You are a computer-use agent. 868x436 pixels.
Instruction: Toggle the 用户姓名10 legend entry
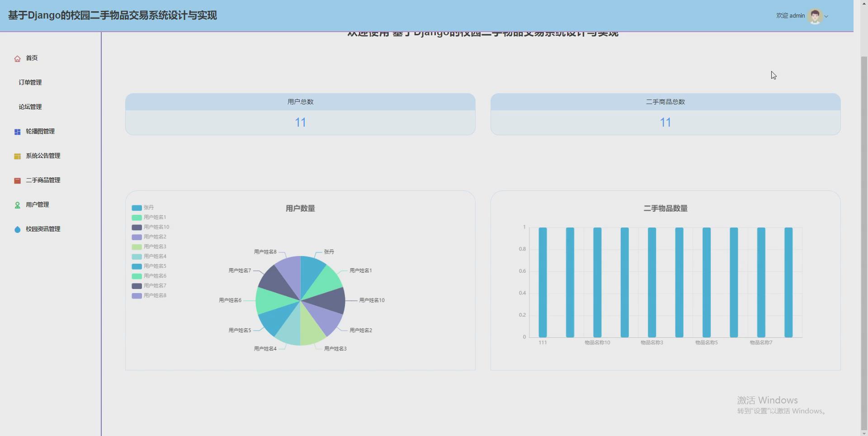tap(151, 227)
